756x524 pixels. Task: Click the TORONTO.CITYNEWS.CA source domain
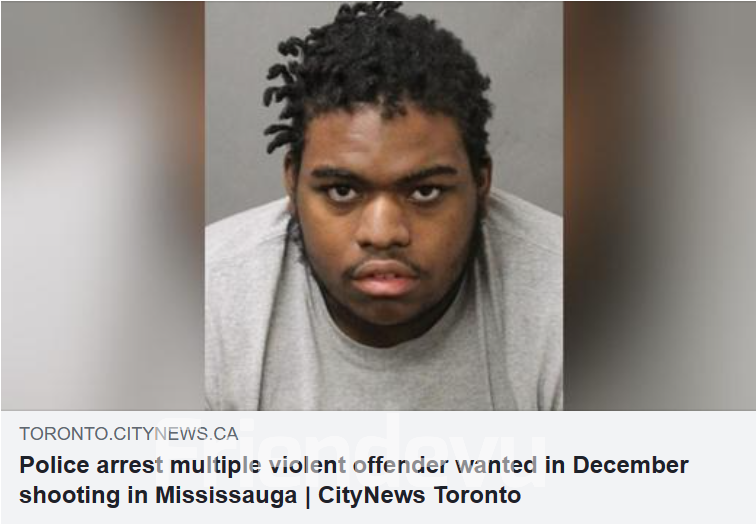click(129, 434)
